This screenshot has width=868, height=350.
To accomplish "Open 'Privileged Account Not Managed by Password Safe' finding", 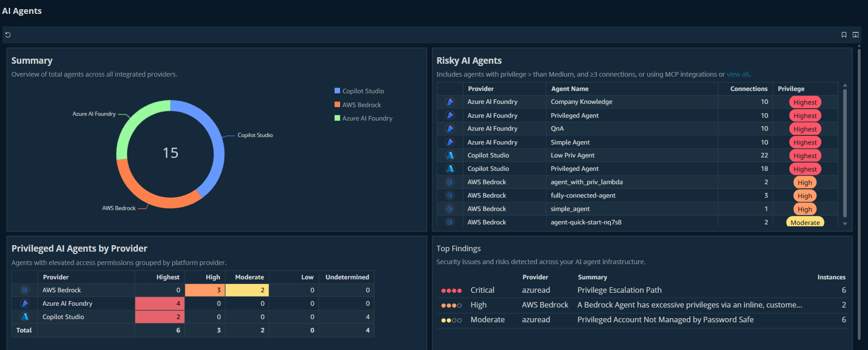I will coord(665,320).
